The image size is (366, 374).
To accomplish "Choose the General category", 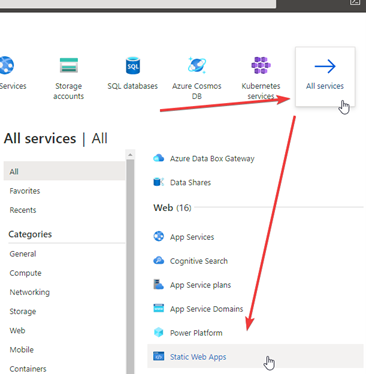I will point(23,254).
